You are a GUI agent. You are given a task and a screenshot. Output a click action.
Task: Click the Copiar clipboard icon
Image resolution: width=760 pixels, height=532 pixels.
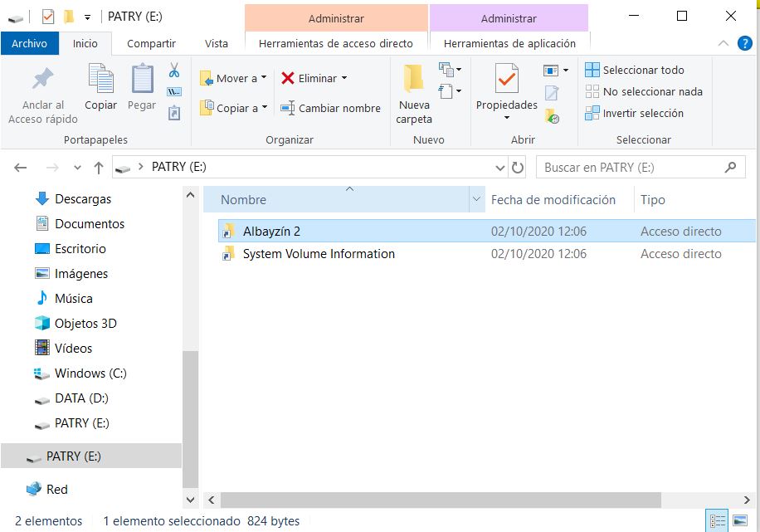tap(101, 77)
